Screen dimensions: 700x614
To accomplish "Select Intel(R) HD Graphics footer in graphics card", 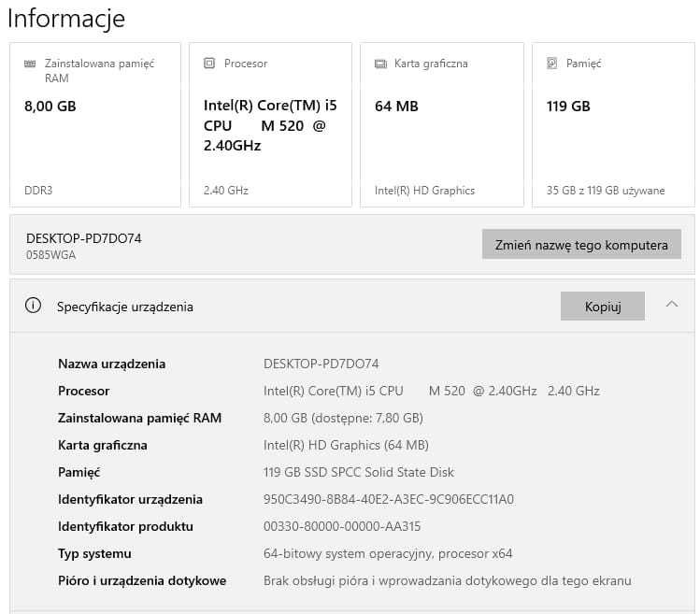I will coord(424,191).
